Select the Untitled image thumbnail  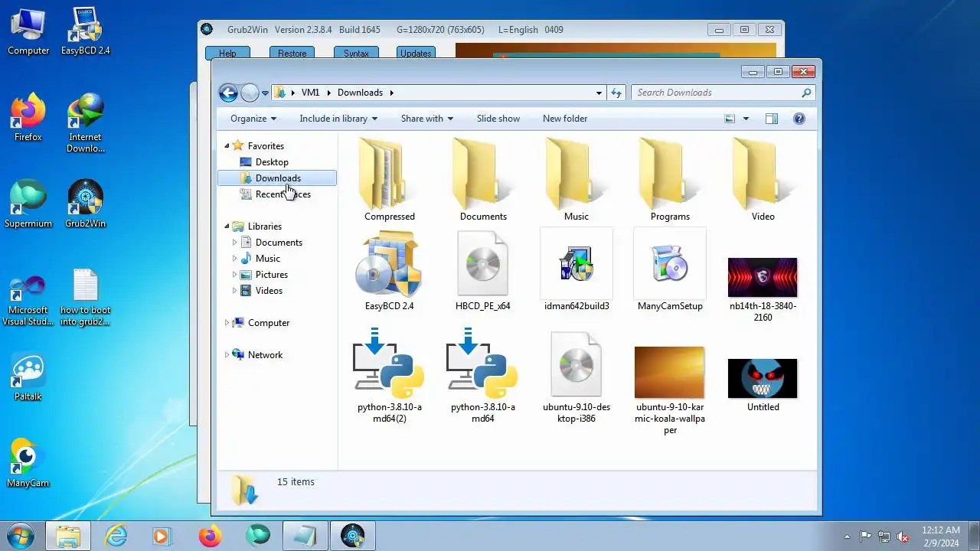[x=763, y=378]
